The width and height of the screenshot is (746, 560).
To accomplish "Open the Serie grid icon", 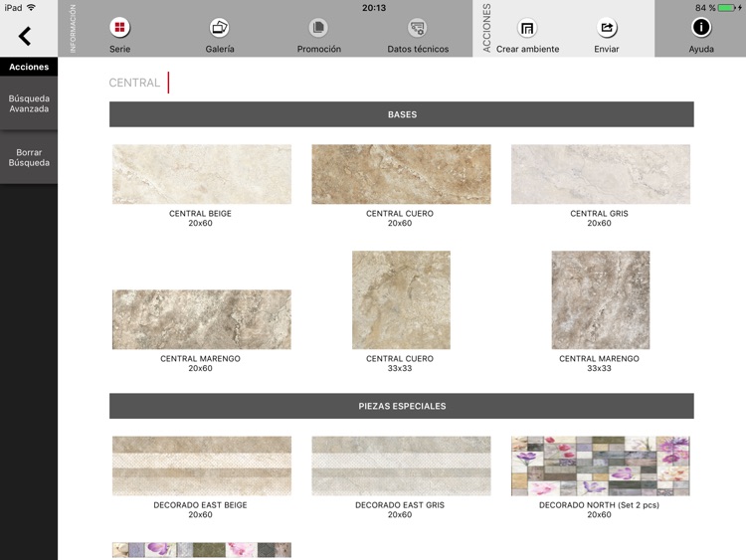I will tap(120, 28).
